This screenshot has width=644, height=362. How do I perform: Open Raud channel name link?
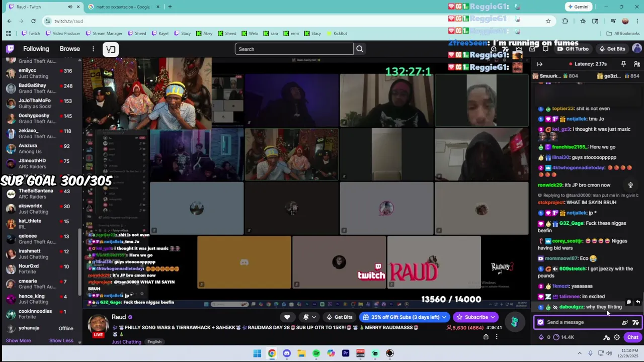119,317
